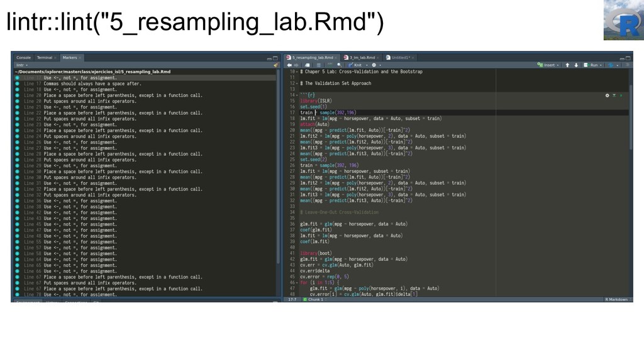
Task: Collapse the Chapter 5 Lab section at line 10
Action: click(x=297, y=72)
